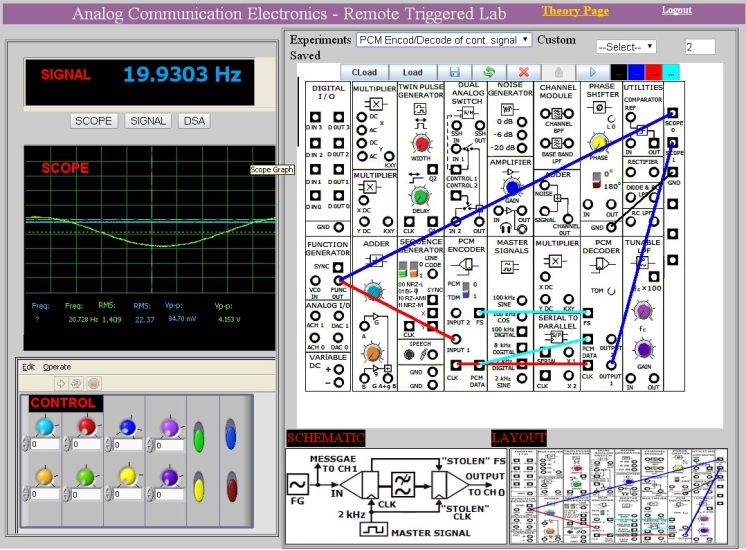The width and height of the screenshot is (746, 550).
Task: Click the greyed-out lock icon in toolbar
Action: (558, 72)
